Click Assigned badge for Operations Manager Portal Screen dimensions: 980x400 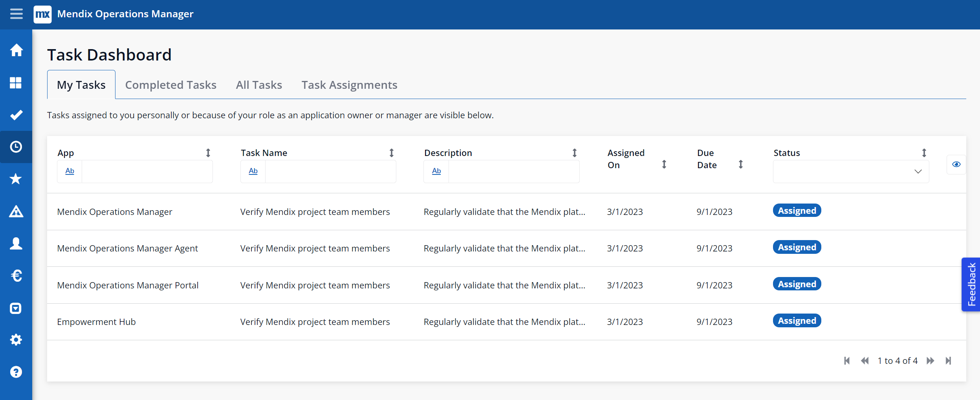tap(797, 284)
